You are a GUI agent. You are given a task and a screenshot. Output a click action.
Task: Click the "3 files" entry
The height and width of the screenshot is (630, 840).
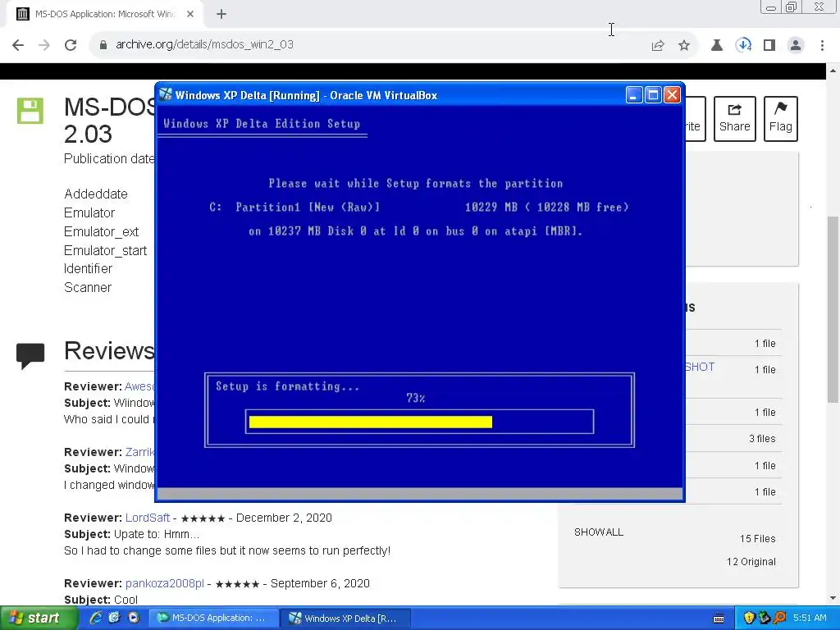coord(762,439)
